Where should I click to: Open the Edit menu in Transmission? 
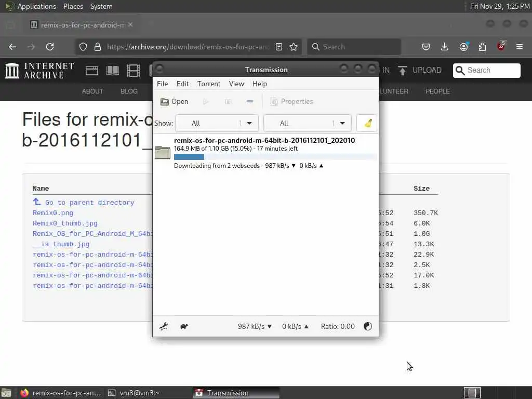[182, 84]
